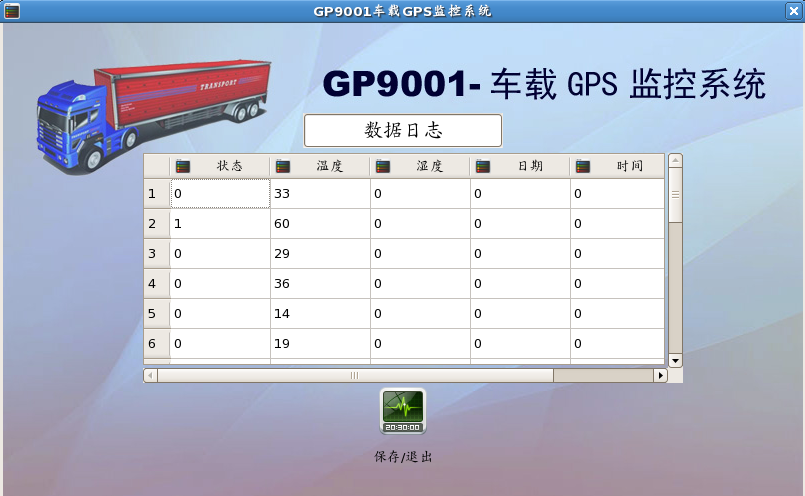Select temperature cell with value 33
This screenshot has height=496, width=805.
pyautogui.click(x=320, y=194)
